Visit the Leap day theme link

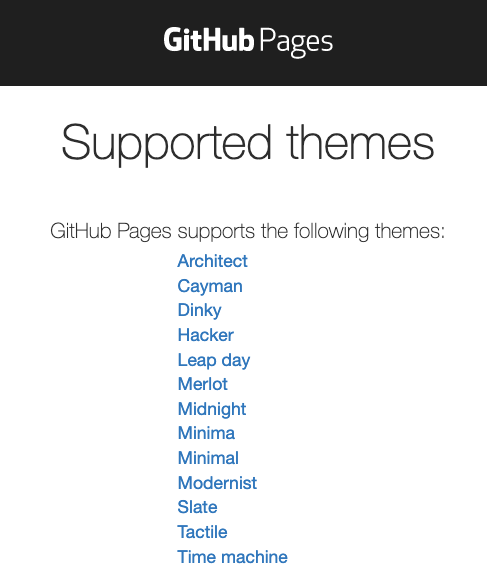[214, 360]
